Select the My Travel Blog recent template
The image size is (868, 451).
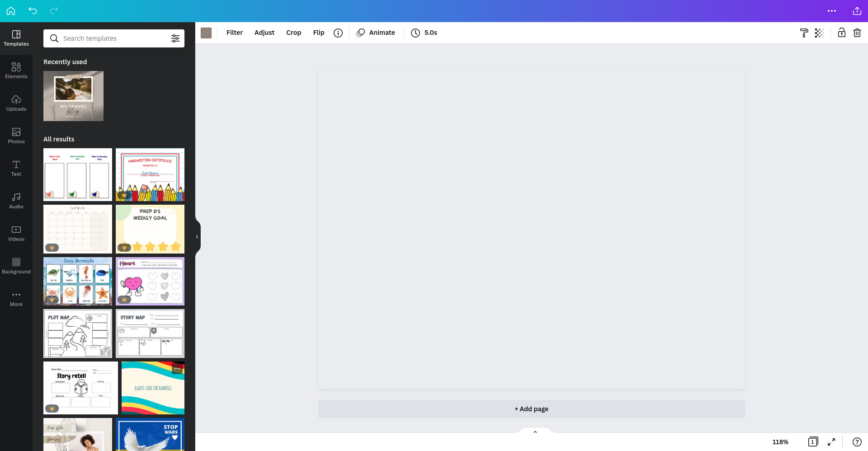pyautogui.click(x=73, y=96)
